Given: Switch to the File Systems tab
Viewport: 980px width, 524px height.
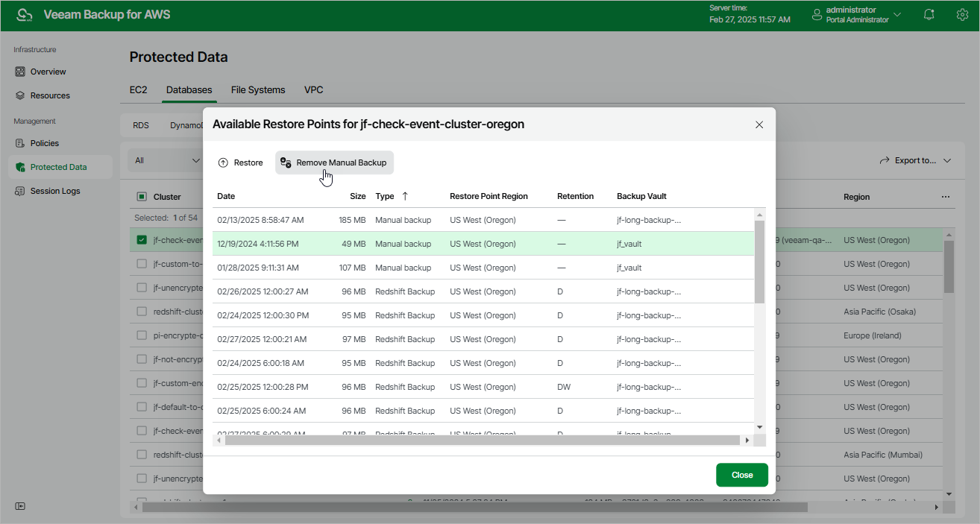Looking at the screenshot, I should point(258,89).
